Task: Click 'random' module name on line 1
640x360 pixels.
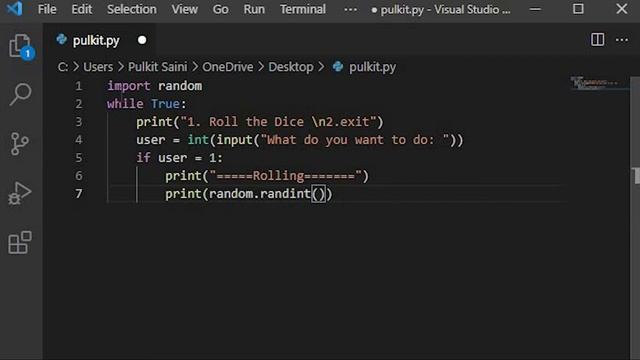Action: [x=180, y=86]
